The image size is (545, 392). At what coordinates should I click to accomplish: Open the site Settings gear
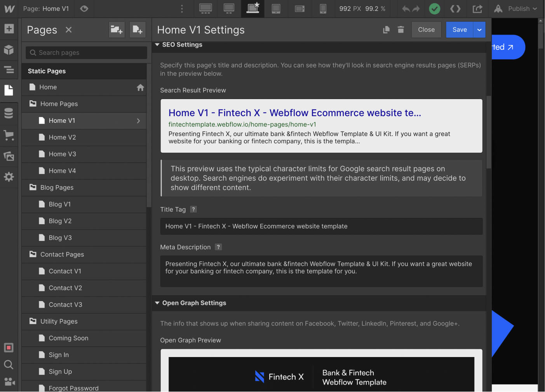(x=9, y=177)
